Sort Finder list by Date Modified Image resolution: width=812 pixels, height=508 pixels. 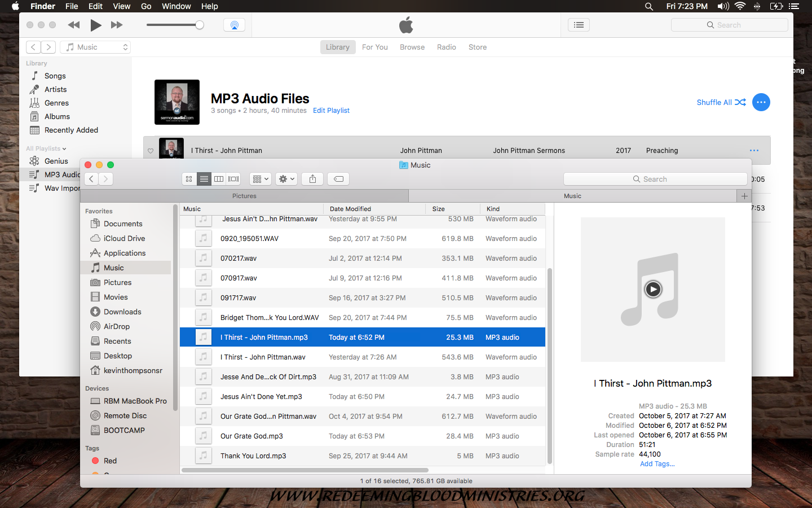(374, 209)
